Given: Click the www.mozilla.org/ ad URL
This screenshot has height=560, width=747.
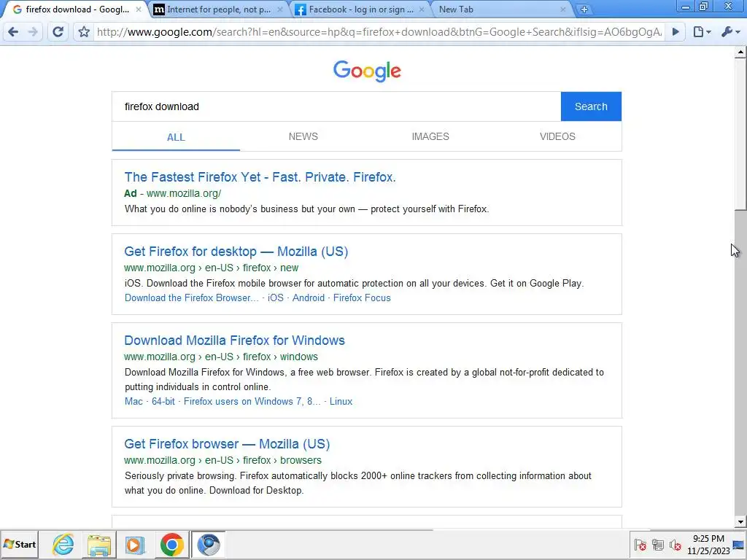Looking at the screenshot, I should (x=184, y=193).
